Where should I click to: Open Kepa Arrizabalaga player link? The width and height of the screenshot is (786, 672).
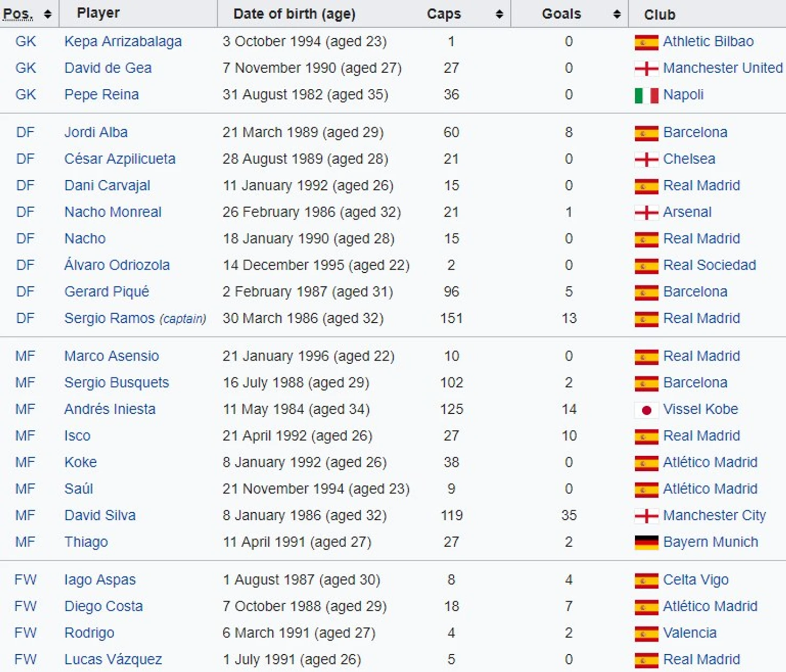[123, 41]
